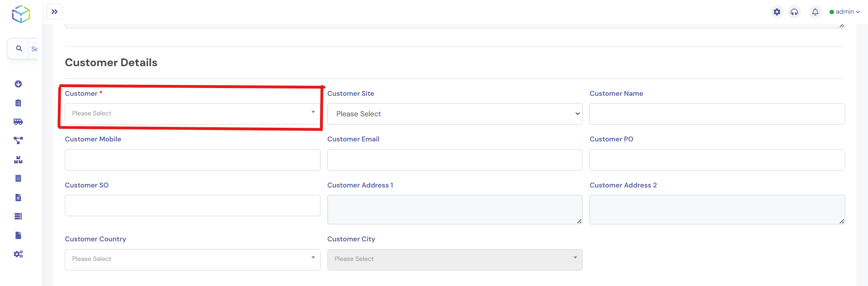
Task: Click the application logo
Action: click(21, 14)
